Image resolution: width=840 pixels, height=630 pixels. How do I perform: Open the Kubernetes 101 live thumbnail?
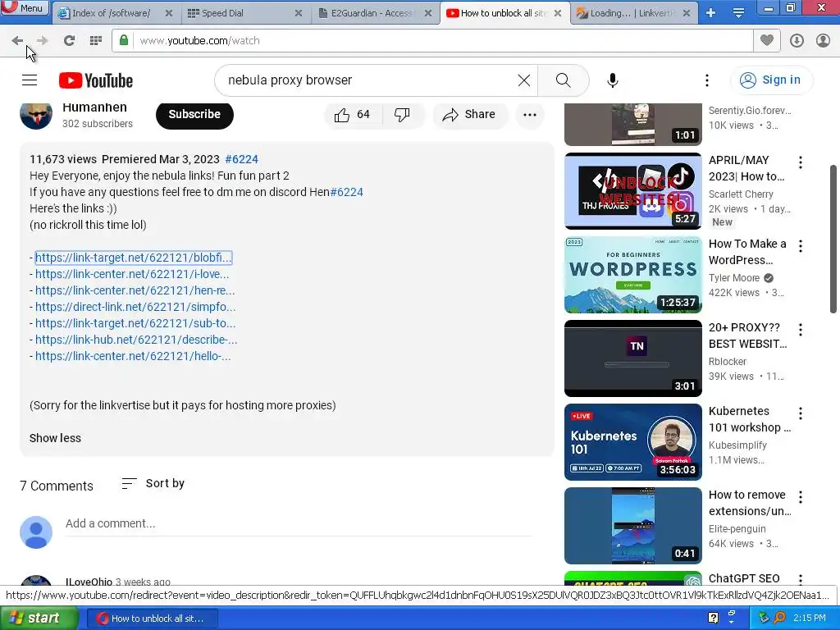click(632, 441)
